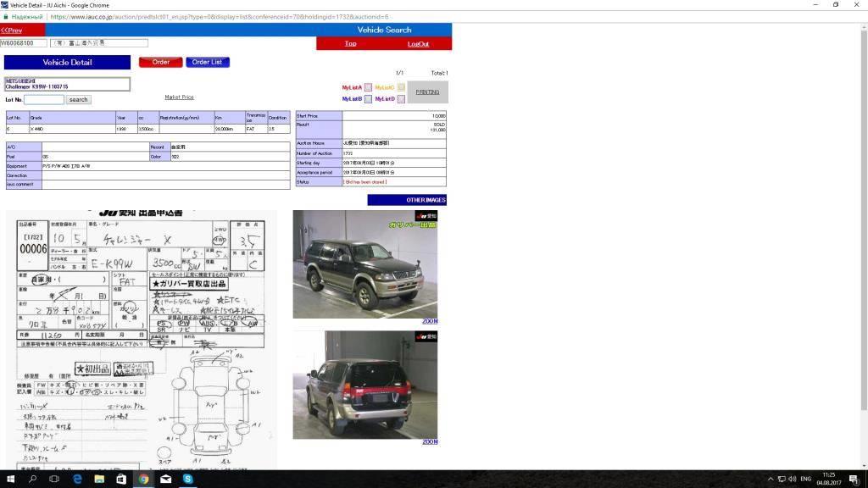The width and height of the screenshot is (868, 488).
Task: Open Task View from the taskbar
Action: tap(55, 479)
